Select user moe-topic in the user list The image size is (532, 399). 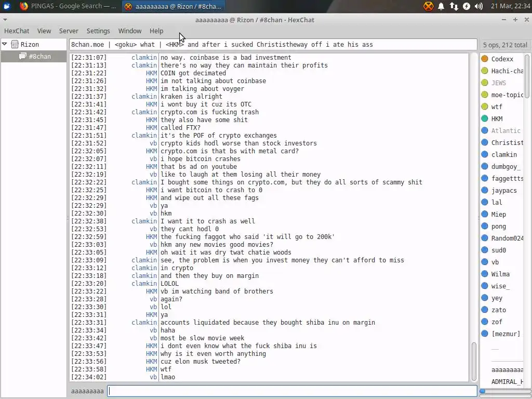coord(507,95)
